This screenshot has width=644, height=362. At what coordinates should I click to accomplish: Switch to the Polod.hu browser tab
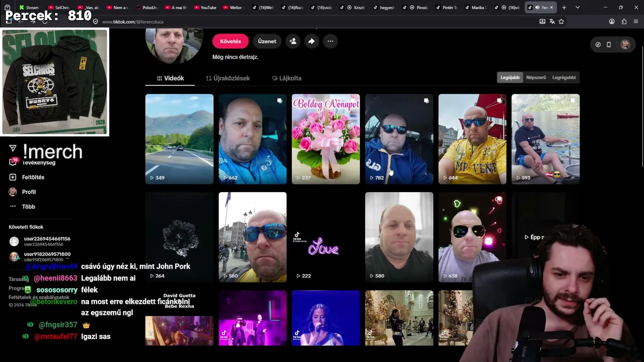pos(147,8)
